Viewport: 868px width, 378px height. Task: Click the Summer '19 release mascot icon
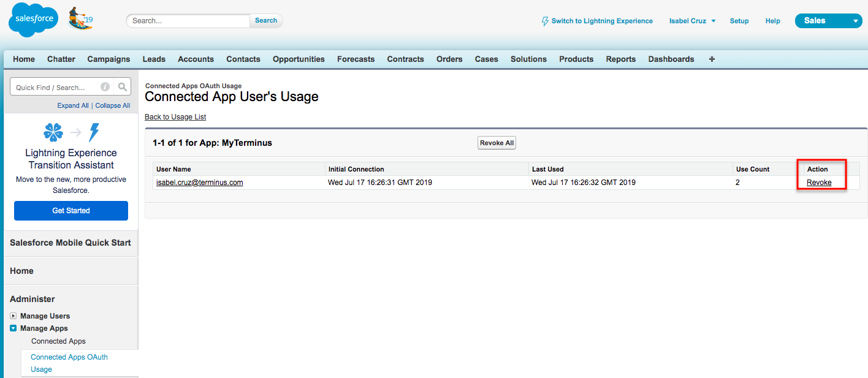(x=80, y=19)
